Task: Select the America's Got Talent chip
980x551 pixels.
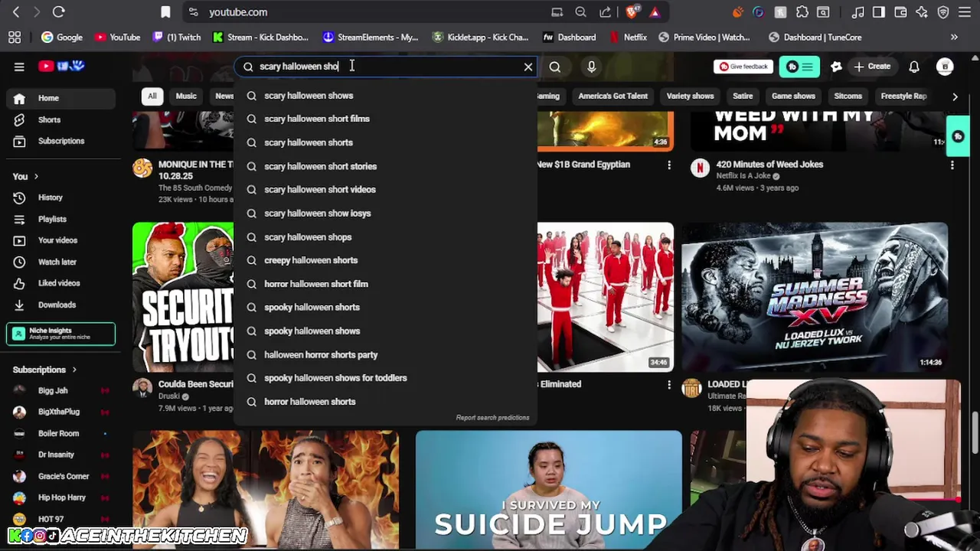Action: [x=612, y=96]
